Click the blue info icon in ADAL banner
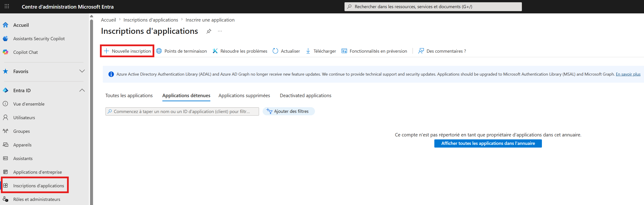 (111, 74)
